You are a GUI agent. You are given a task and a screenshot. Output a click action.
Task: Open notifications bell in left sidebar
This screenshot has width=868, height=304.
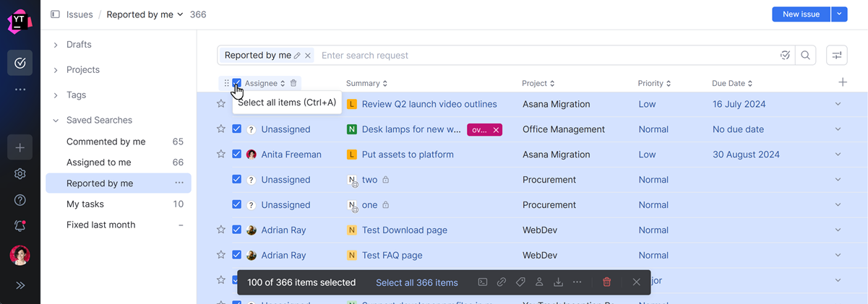[20, 226]
